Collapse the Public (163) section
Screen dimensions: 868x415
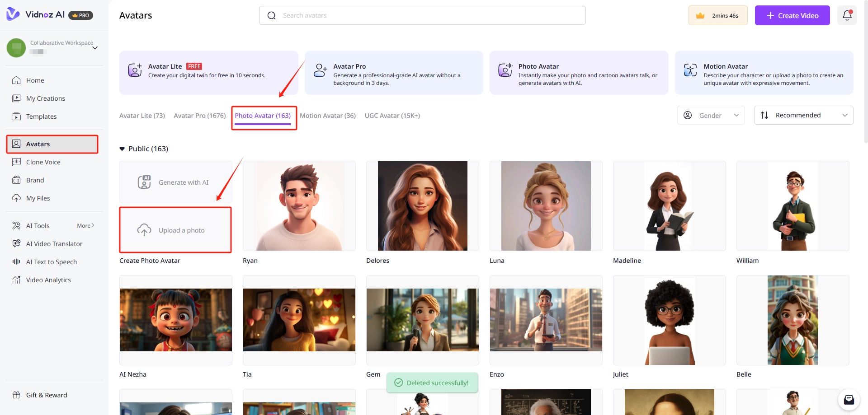[x=122, y=149]
